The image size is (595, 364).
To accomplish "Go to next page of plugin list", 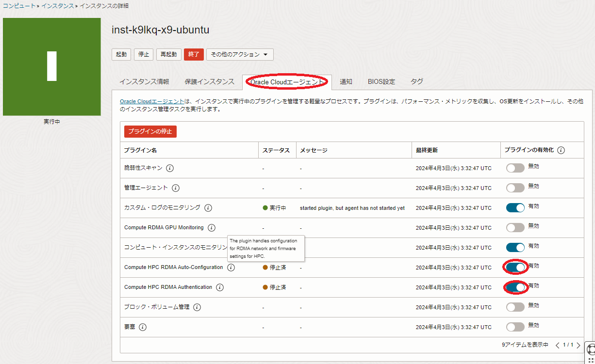I will point(578,345).
